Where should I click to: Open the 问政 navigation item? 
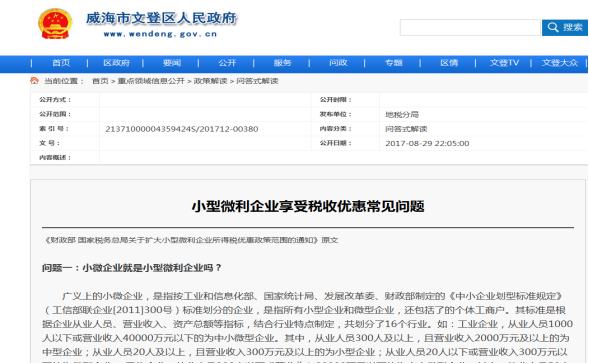338,63
